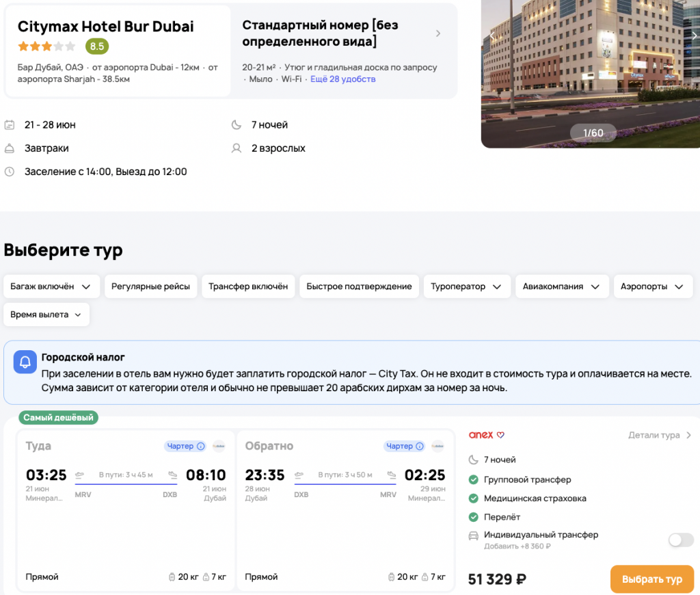Click the meal icon beside Завтраки
The height and width of the screenshot is (595, 700).
tap(10, 148)
